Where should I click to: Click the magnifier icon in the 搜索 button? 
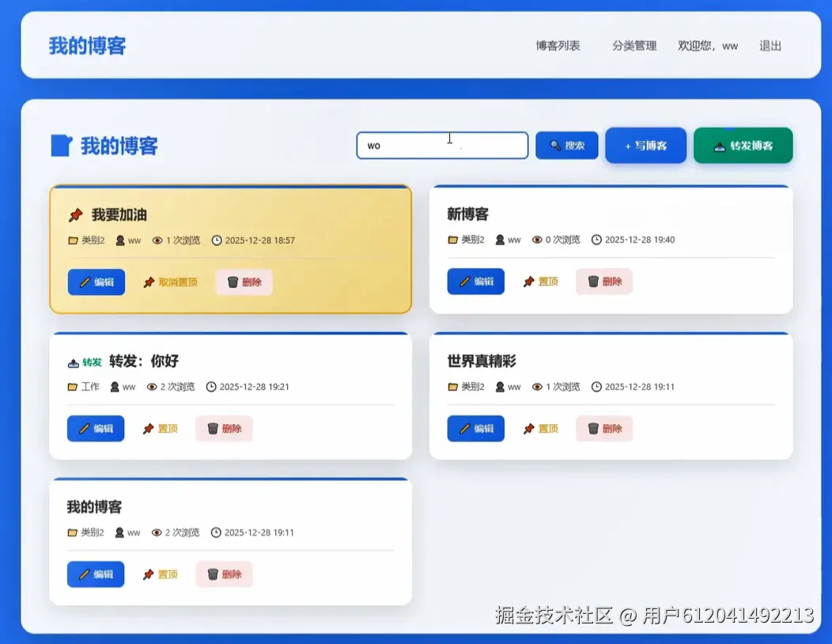[x=554, y=146]
